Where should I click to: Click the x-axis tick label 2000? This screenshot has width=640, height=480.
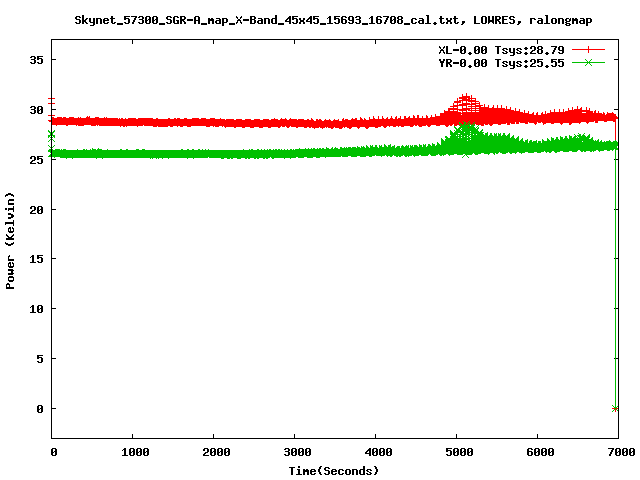216,452
